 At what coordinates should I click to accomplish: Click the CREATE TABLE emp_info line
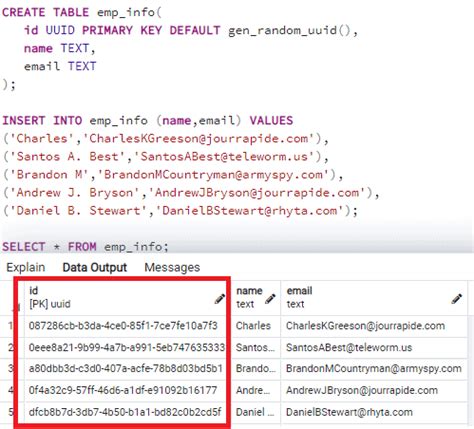(82, 13)
